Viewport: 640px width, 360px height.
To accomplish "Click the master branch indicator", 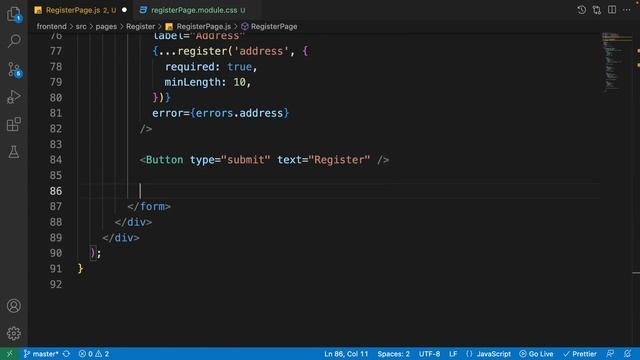I will point(41,354).
